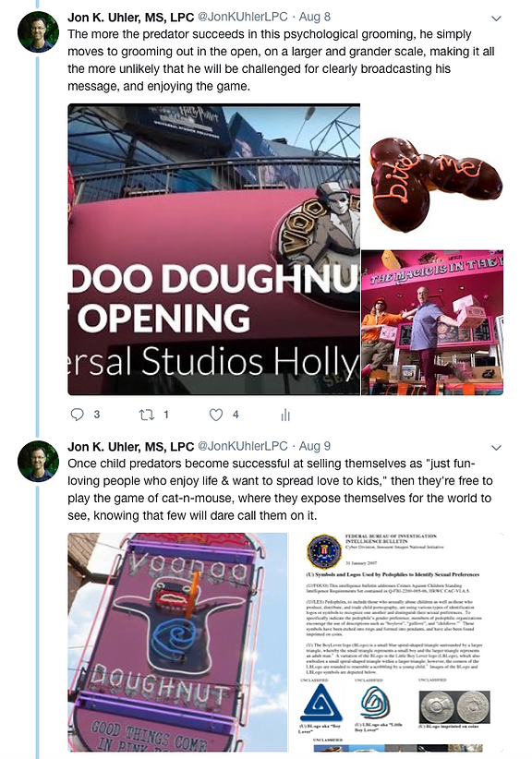Viewport: 532px width, 759px height.
Task: Click the reply count 3
Action: coord(97,415)
